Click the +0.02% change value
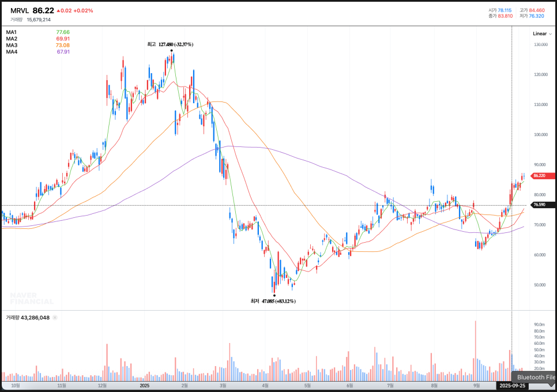Viewport: 557px width, 392px height. pyautogui.click(x=83, y=10)
